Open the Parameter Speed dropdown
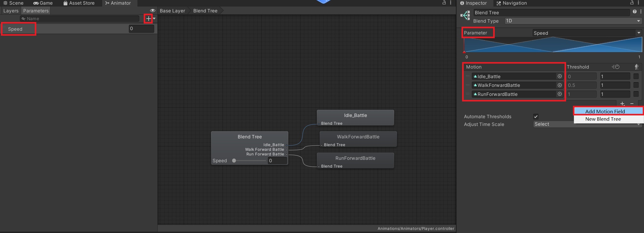The image size is (644, 233). tap(587, 33)
